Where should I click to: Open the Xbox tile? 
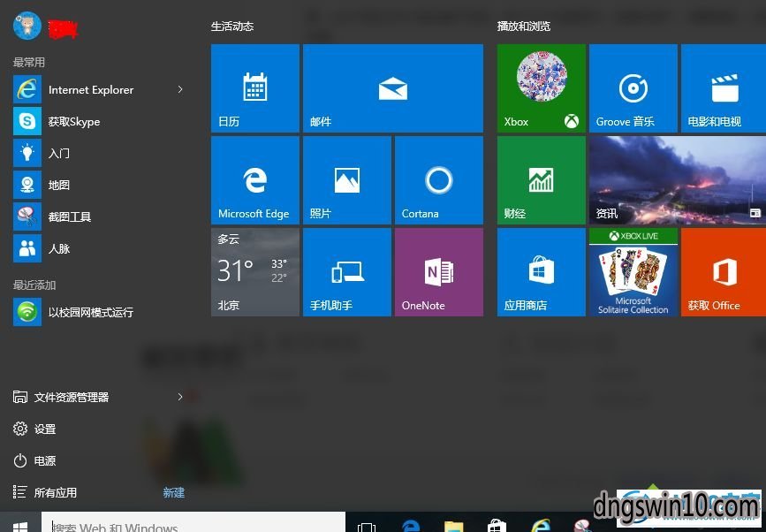point(542,88)
